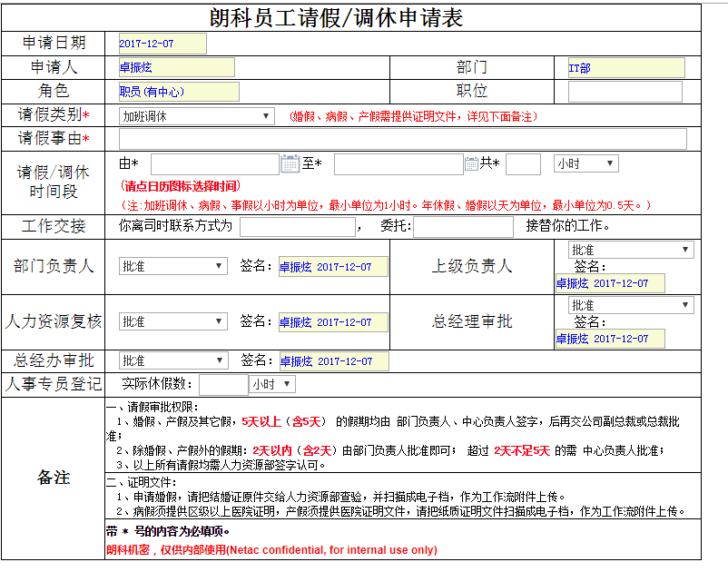Click the 人事专员登记 label
Viewport: 728px width, 572px height.
coord(54,383)
